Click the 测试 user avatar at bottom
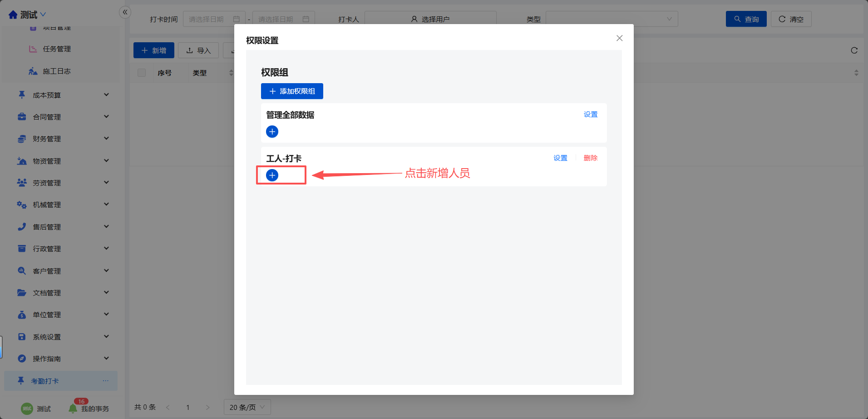 tap(27, 409)
